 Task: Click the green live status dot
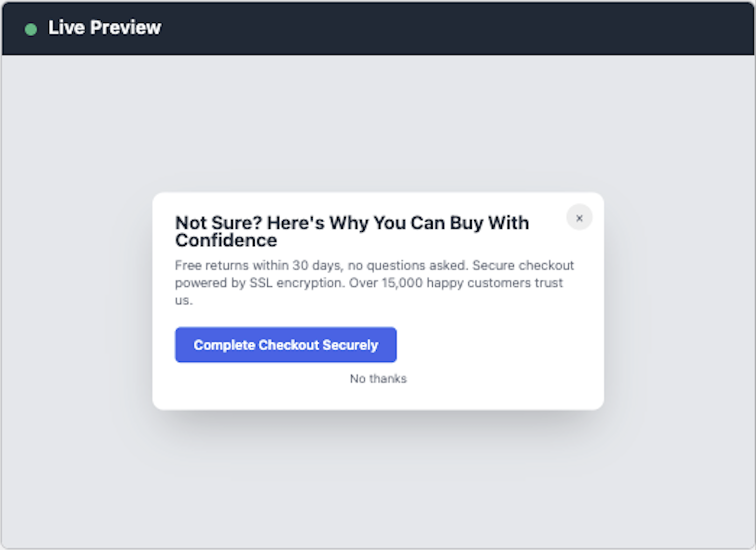point(31,29)
